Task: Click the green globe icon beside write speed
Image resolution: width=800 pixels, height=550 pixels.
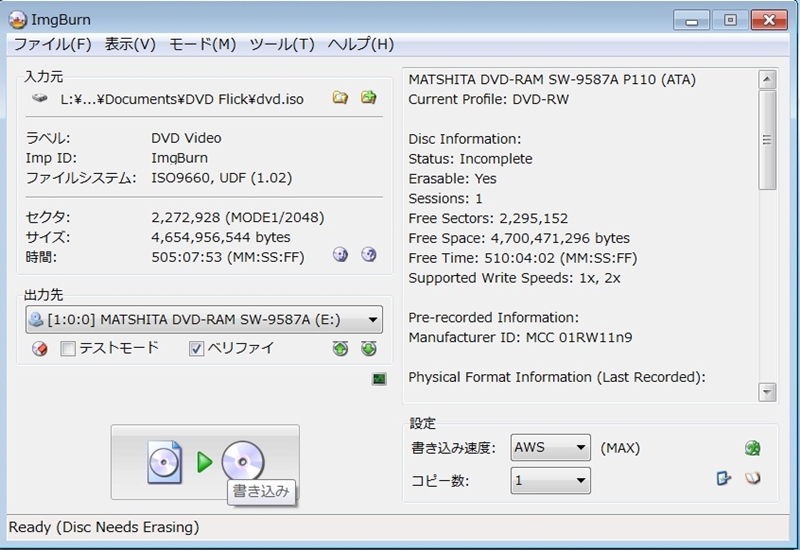Action: 753,448
